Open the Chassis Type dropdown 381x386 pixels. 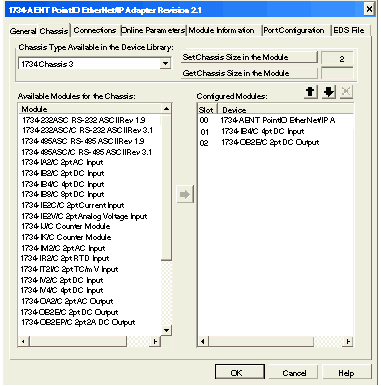[165, 63]
